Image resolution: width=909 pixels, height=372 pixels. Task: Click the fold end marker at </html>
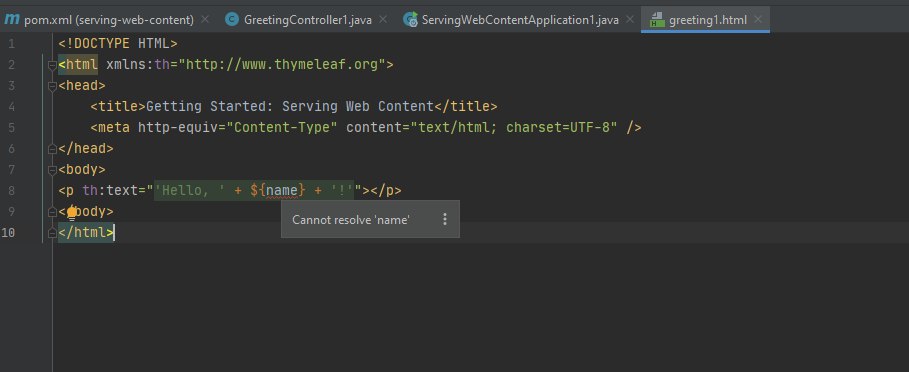(x=52, y=233)
